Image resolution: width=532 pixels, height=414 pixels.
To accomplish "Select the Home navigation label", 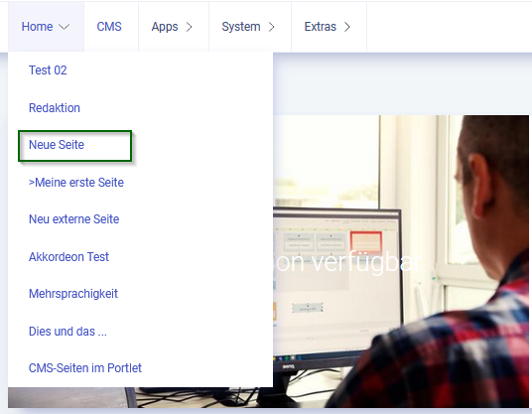I will pyautogui.click(x=37, y=27).
